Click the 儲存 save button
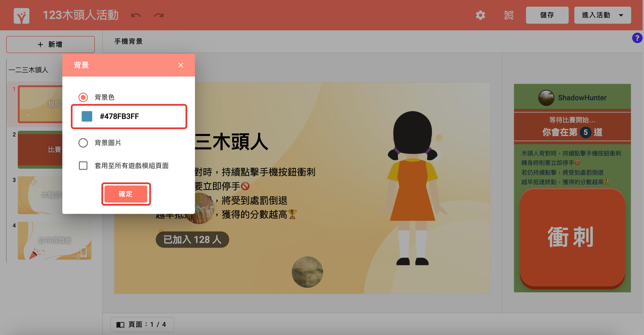This screenshot has height=335, width=644. point(547,15)
